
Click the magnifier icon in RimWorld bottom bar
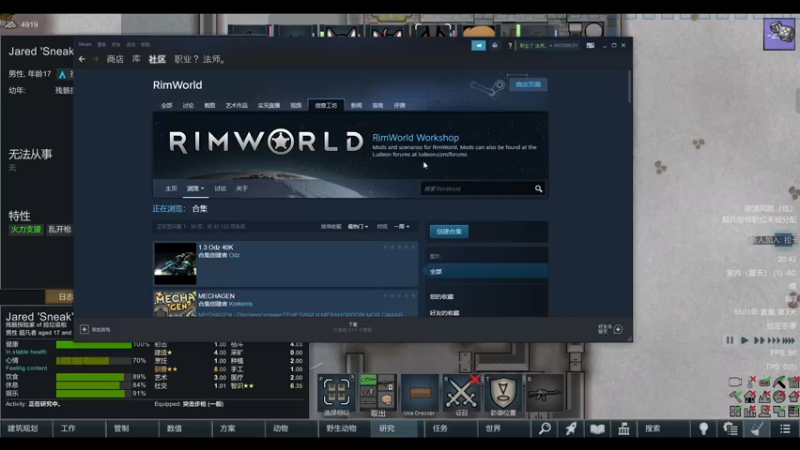pyautogui.click(x=544, y=429)
